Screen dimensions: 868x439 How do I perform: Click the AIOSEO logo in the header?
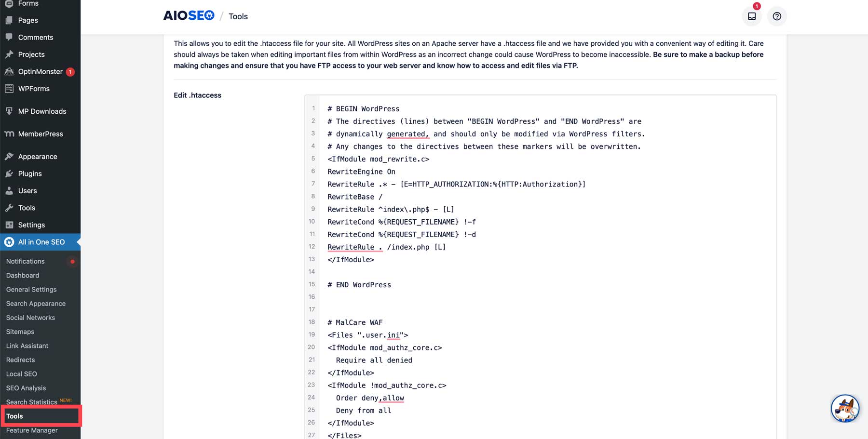click(x=189, y=16)
